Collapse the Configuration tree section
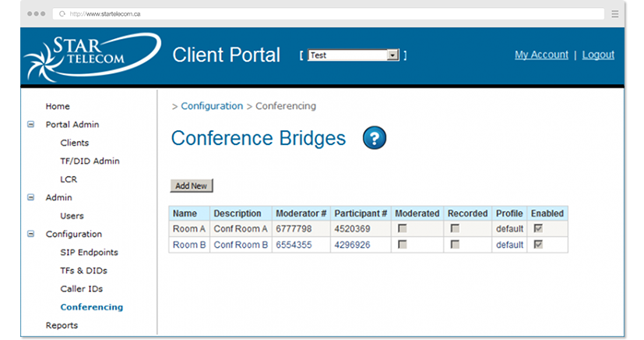 coord(31,234)
